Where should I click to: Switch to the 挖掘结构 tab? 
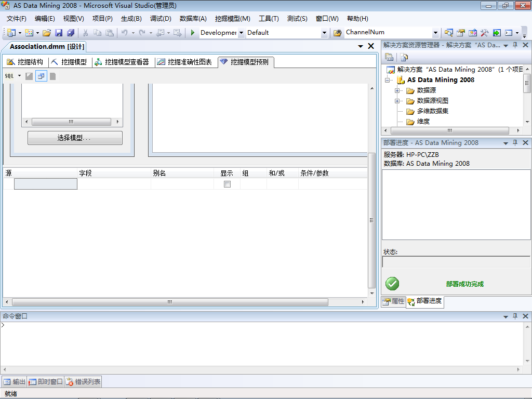(25, 62)
